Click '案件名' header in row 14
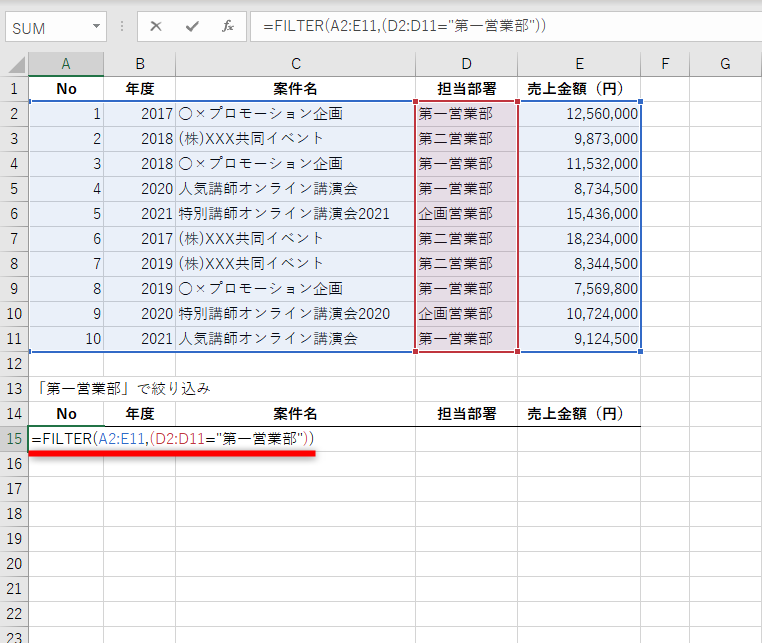 point(295,414)
